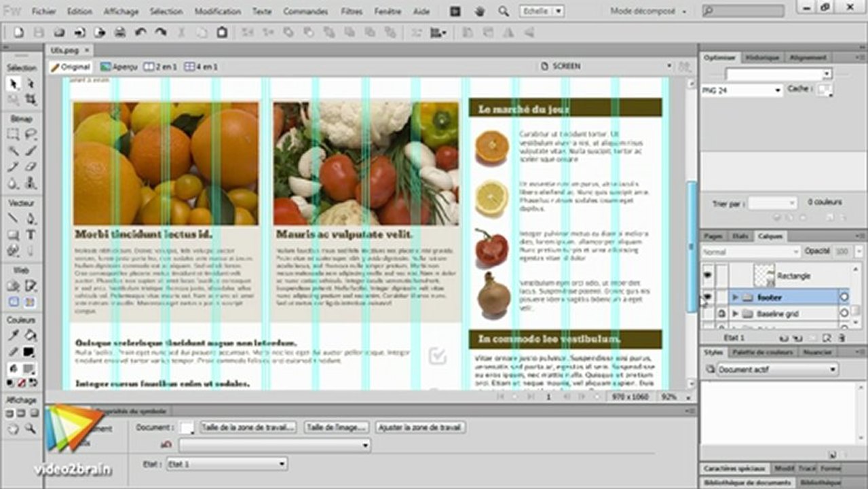
Task: Select the Freeform tool
Action: click(x=13, y=251)
